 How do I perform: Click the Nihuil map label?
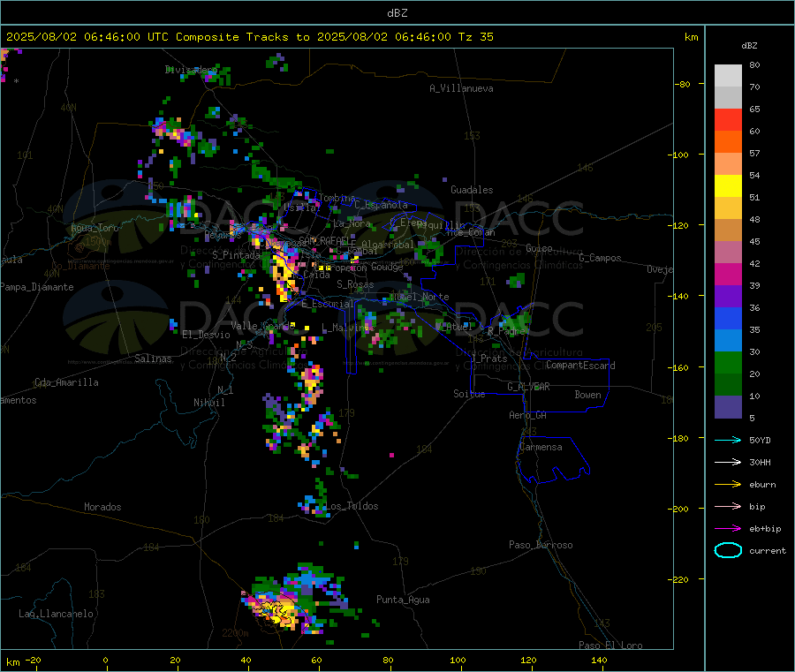208,403
